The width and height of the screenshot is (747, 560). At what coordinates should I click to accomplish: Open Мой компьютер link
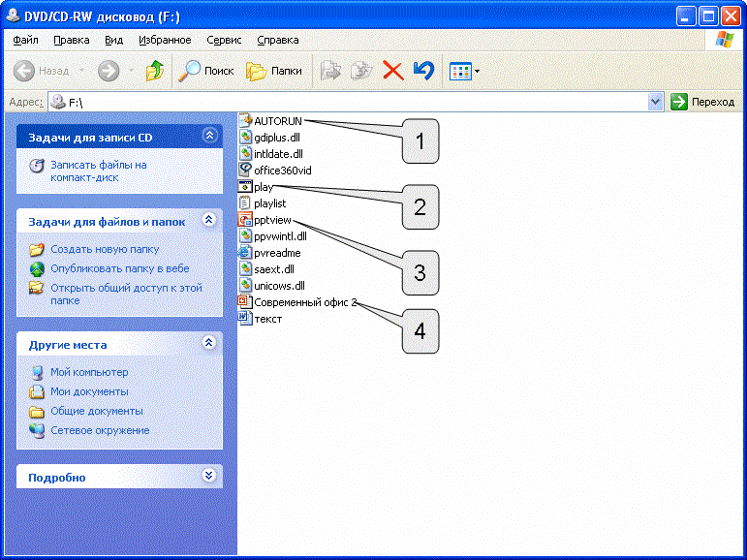coord(89,372)
